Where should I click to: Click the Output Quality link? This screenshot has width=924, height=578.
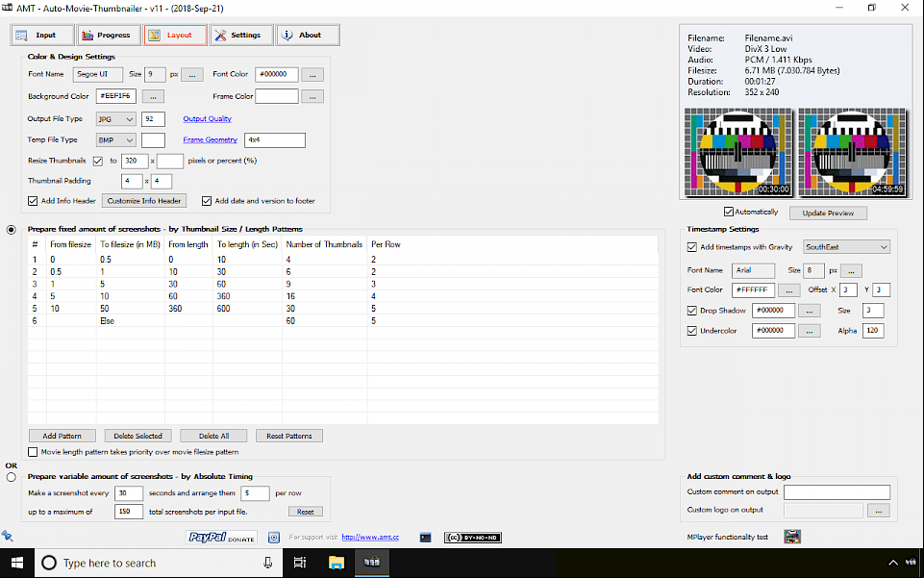point(207,119)
